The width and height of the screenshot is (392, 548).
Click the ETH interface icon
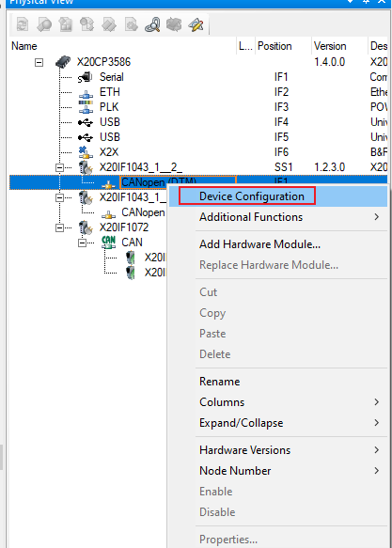click(x=86, y=94)
